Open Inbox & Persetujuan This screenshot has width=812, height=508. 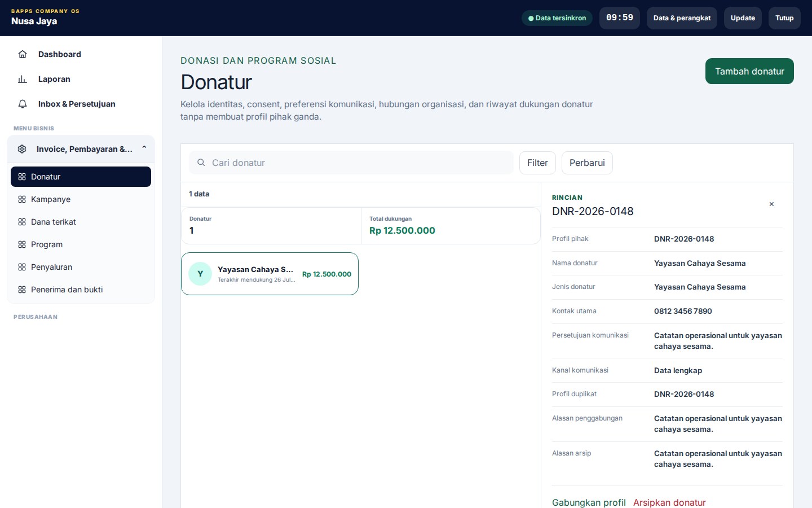tap(81, 104)
